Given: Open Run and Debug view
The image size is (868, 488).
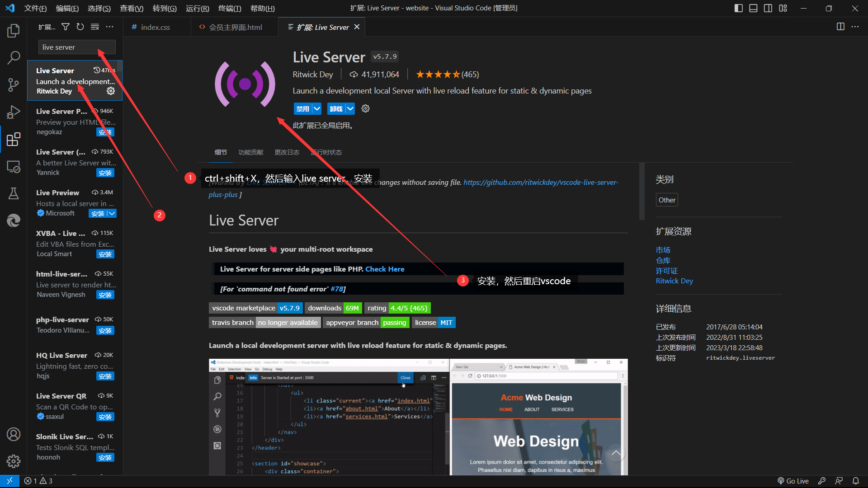Looking at the screenshot, I should [x=14, y=112].
